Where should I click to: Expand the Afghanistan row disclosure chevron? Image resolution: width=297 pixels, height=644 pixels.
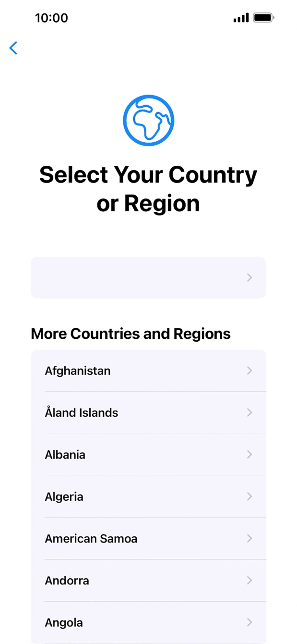pyautogui.click(x=249, y=371)
